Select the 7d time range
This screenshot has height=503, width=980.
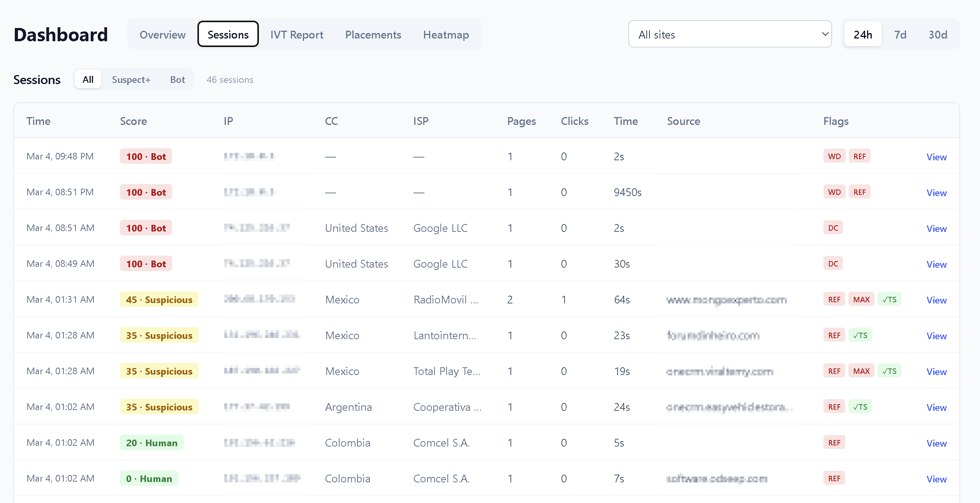pos(900,35)
